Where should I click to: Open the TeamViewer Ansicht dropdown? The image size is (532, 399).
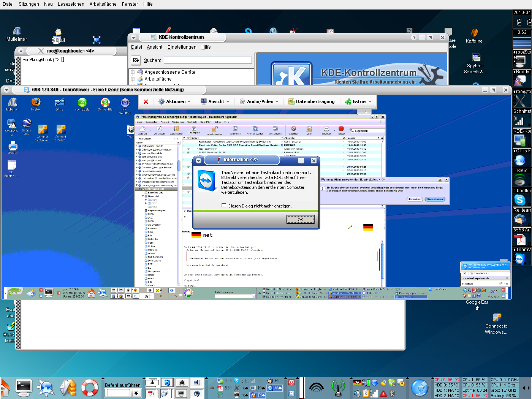pyautogui.click(x=215, y=101)
